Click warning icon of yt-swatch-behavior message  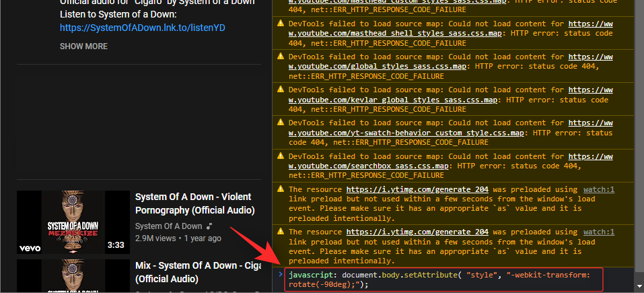281,122
